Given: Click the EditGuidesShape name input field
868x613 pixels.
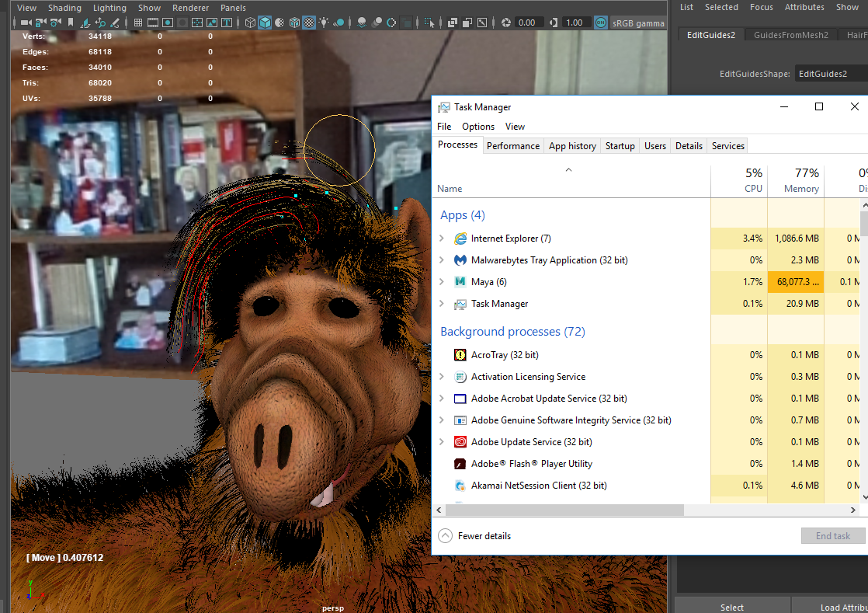Looking at the screenshot, I should pos(831,74).
